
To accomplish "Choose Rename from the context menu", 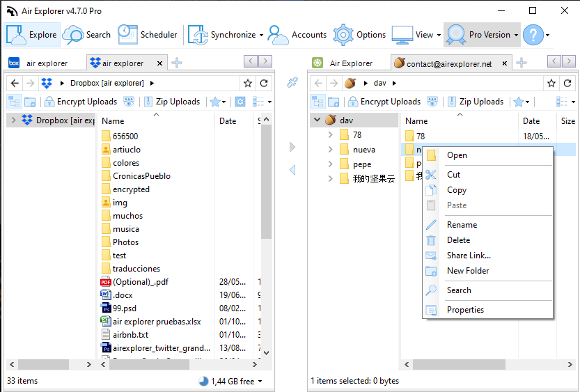I will pyautogui.click(x=487, y=225).
